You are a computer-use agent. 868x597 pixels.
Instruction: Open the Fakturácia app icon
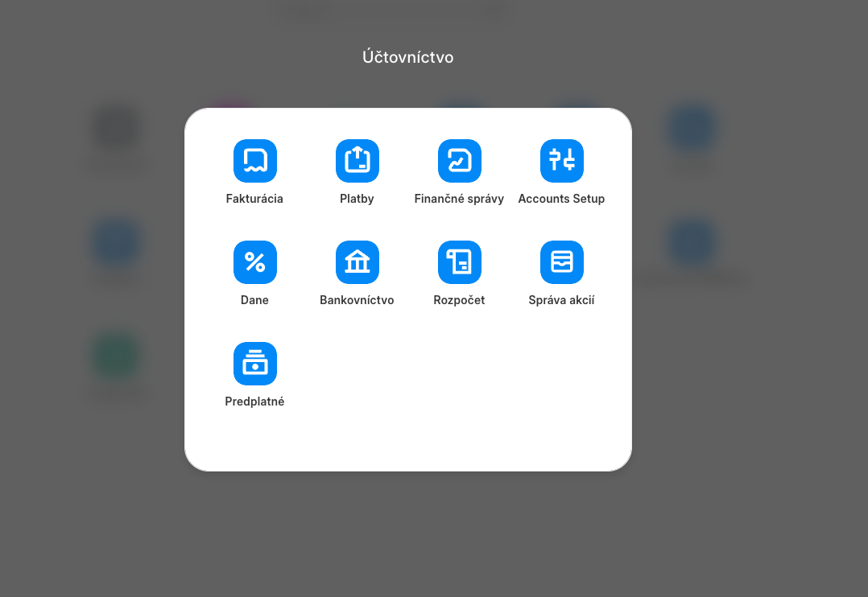click(x=254, y=161)
